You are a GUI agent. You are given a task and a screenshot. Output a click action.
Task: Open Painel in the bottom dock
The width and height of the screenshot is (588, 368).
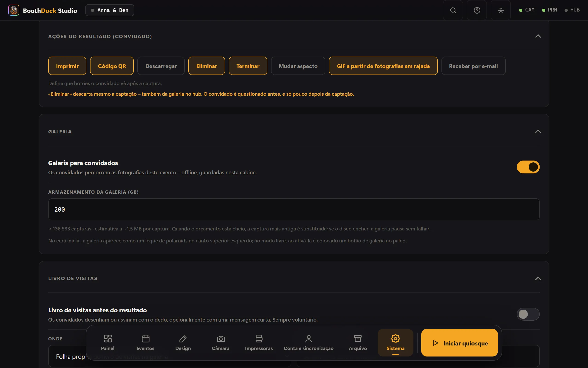pyautogui.click(x=108, y=342)
